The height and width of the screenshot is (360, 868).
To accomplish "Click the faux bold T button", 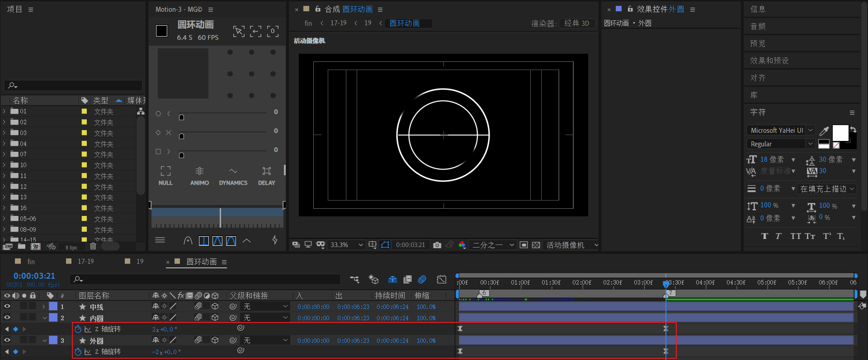I will (x=764, y=236).
